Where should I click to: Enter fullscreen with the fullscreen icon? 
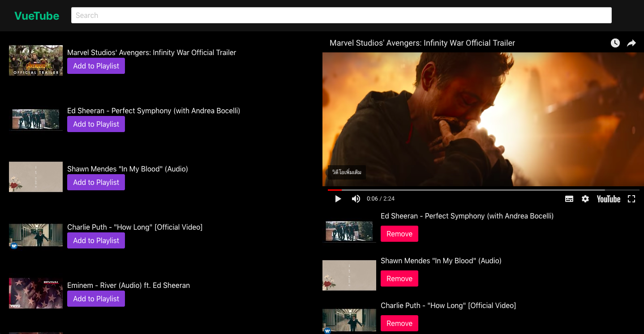pos(631,199)
